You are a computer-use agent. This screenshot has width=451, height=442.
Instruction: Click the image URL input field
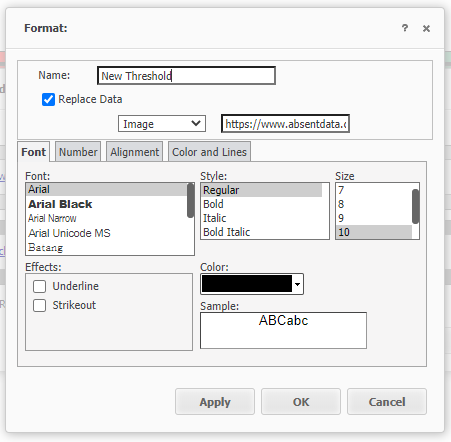coord(285,124)
